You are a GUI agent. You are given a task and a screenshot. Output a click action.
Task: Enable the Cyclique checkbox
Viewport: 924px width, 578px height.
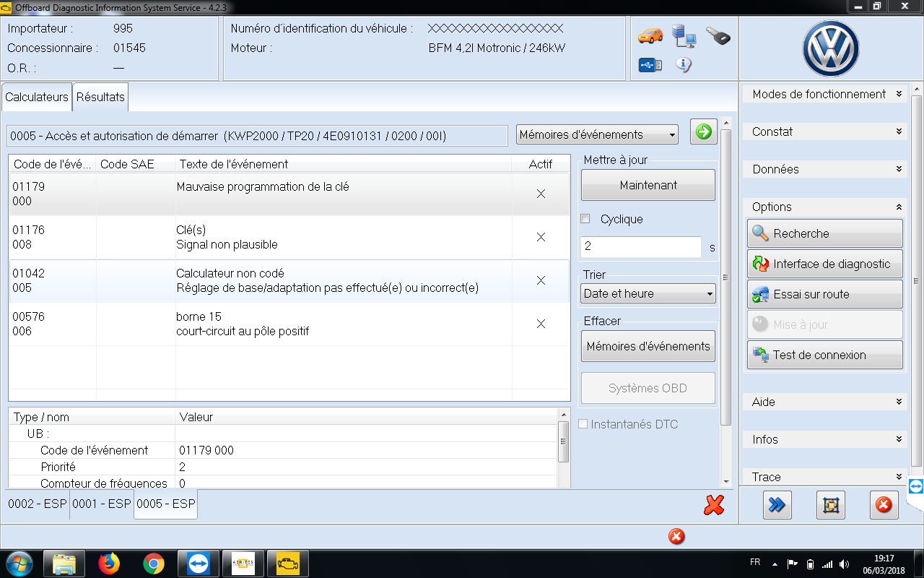point(585,219)
